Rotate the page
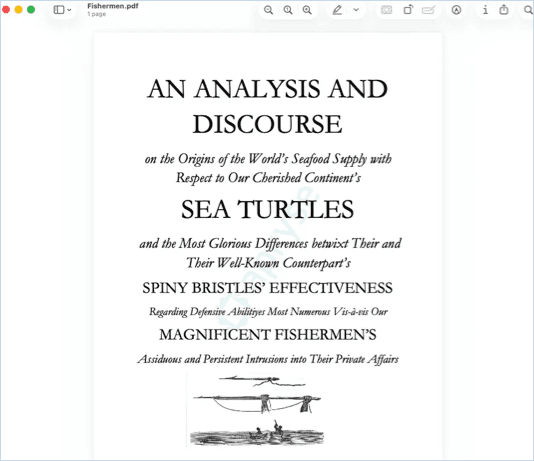Screen dimensions: 534x461 coord(408,10)
